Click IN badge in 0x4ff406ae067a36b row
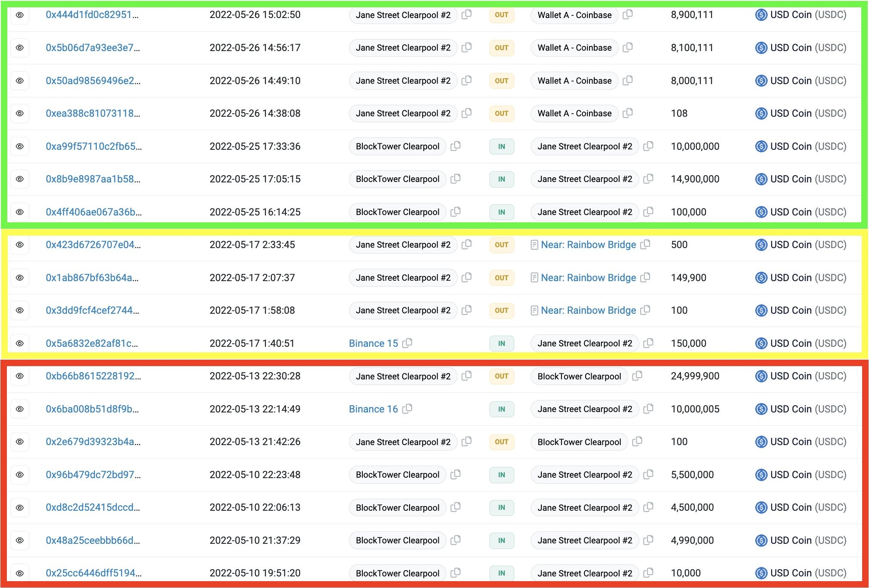The width and height of the screenshot is (869, 588). (501, 212)
